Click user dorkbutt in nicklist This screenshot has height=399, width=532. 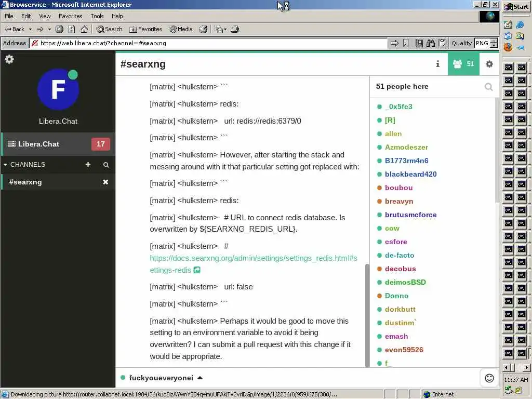pos(400,310)
